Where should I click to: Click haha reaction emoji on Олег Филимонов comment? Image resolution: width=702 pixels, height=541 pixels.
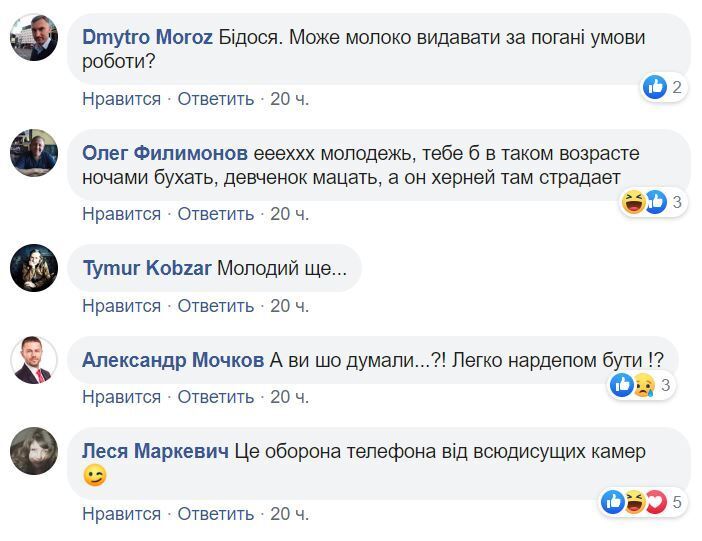coord(633,203)
